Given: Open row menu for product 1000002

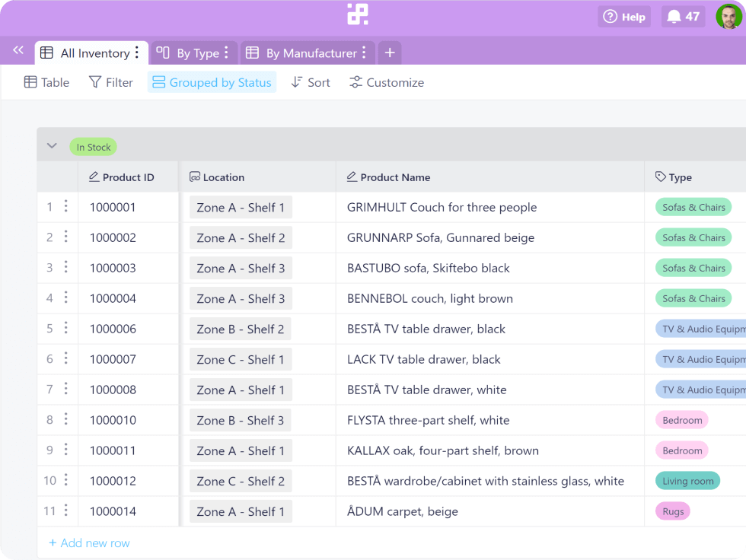Looking at the screenshot, I should click(x=66, y=237).
